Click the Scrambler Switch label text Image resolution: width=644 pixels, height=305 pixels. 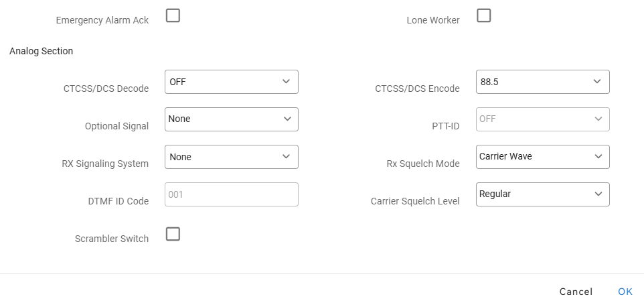[112, 239]
